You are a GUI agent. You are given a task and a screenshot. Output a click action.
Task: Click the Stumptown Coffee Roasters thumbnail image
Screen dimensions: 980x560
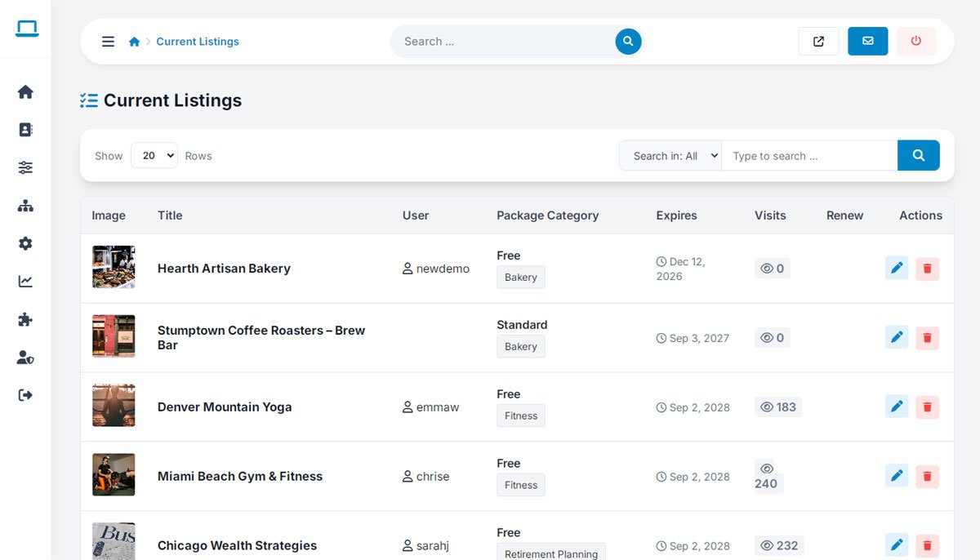tap(114, 336)
